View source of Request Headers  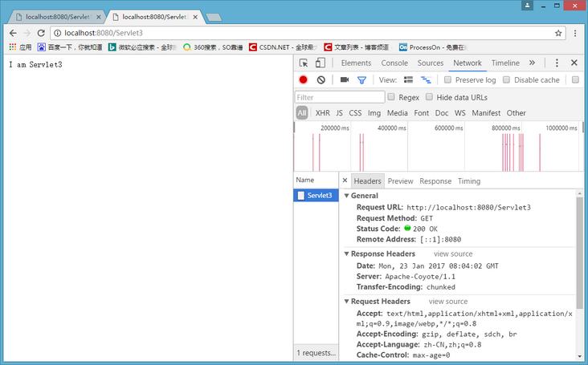448,302
